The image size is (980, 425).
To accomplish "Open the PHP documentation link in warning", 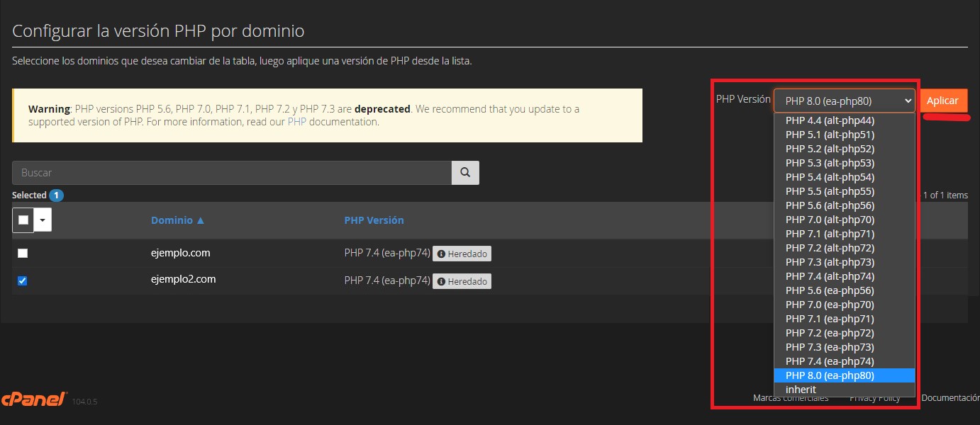I will (x=296, y=122).
